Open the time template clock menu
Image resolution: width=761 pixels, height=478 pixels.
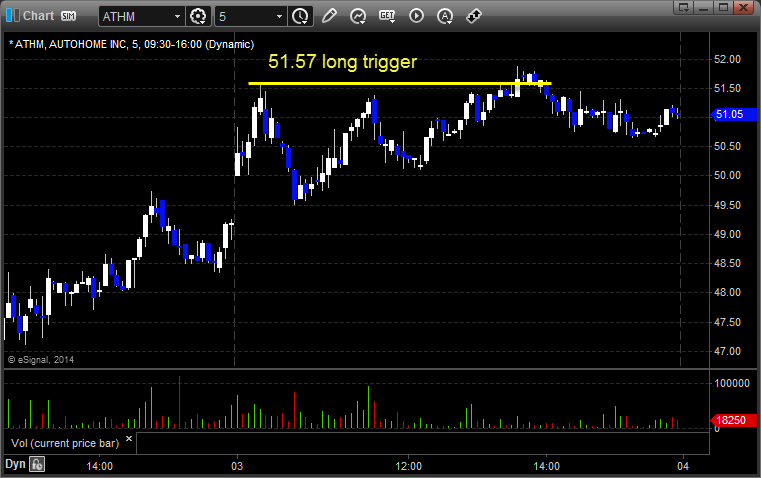pyautogui.click(x=300, y=16)
